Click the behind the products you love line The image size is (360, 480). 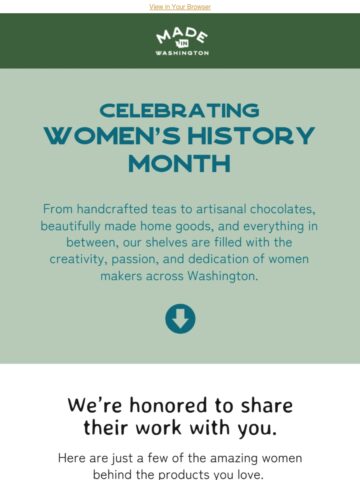(x=178, y=474)
